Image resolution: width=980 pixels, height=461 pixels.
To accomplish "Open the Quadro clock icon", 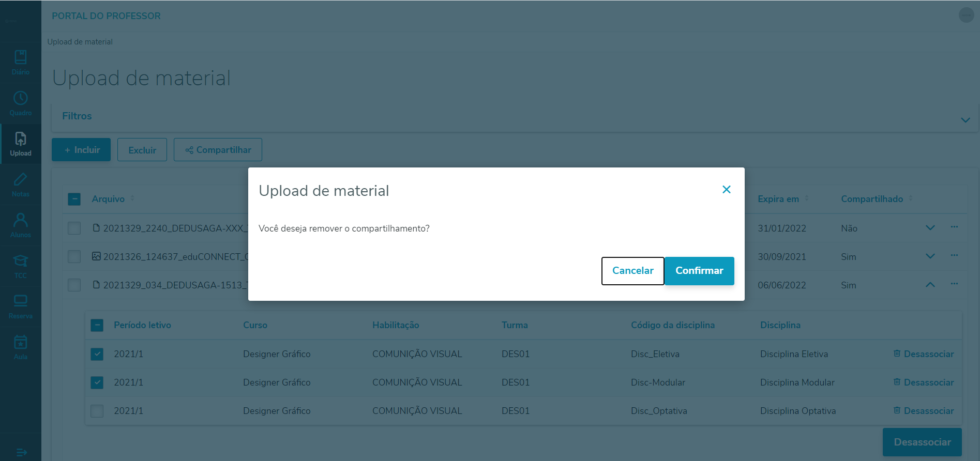I will point(21,103).
